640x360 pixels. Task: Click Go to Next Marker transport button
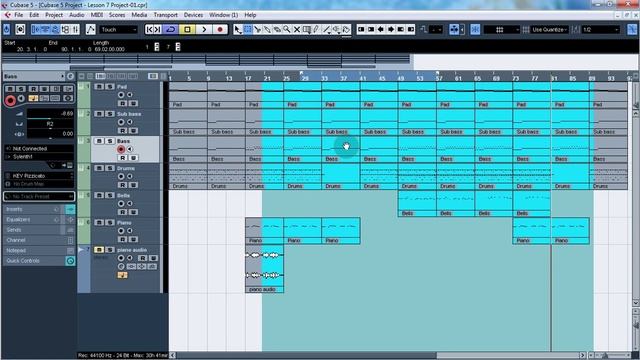pos(158,29)
